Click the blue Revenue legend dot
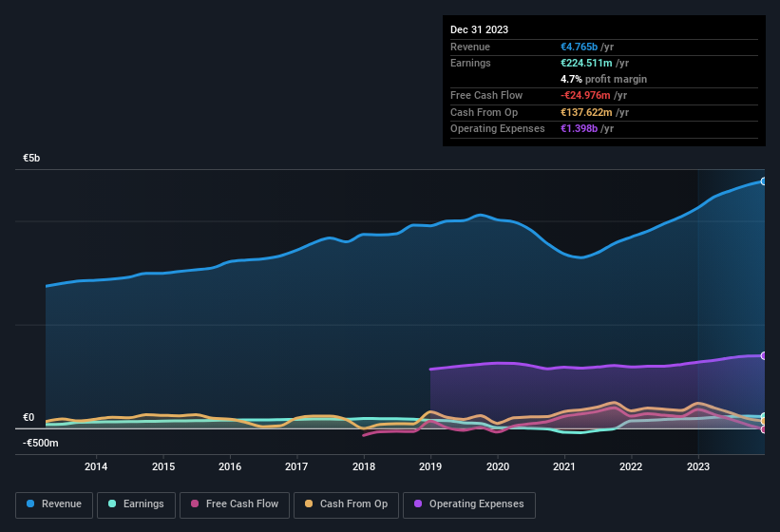 pyautogui.click(x=31, y=504)
